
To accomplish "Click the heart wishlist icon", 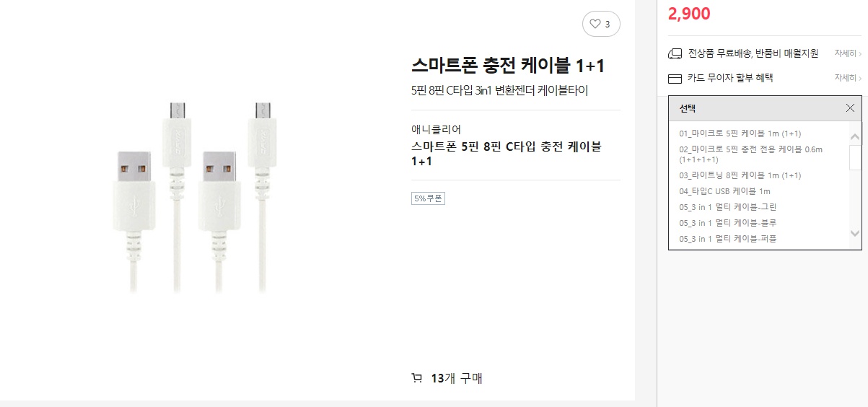I will [595, 24].
